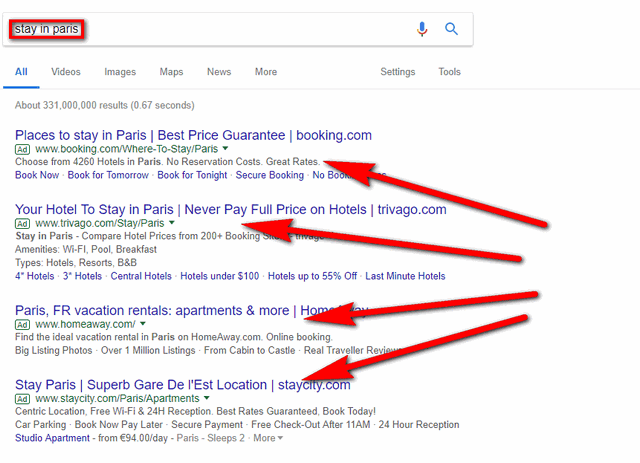Go to the News tab
The image size is (640, 463).
[x=219, y=72]
